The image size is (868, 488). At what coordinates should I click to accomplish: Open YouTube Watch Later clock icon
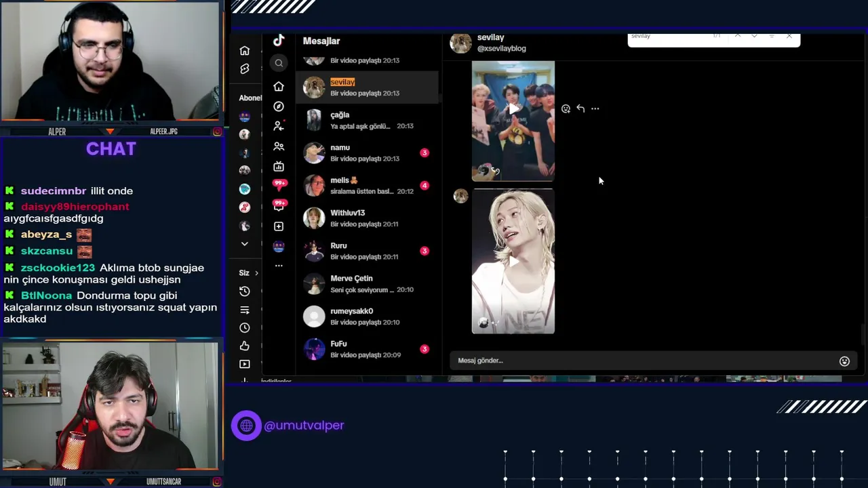click(245, 327)
